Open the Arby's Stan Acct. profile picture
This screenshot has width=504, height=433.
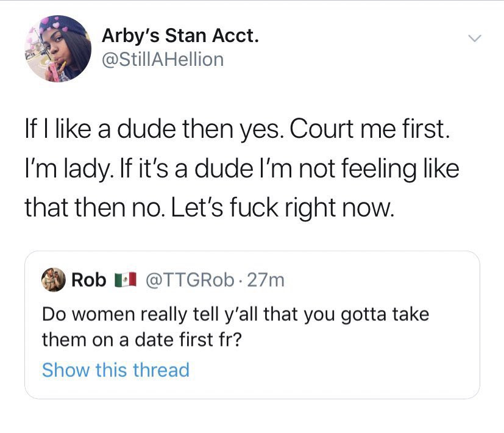click(57, 49)
